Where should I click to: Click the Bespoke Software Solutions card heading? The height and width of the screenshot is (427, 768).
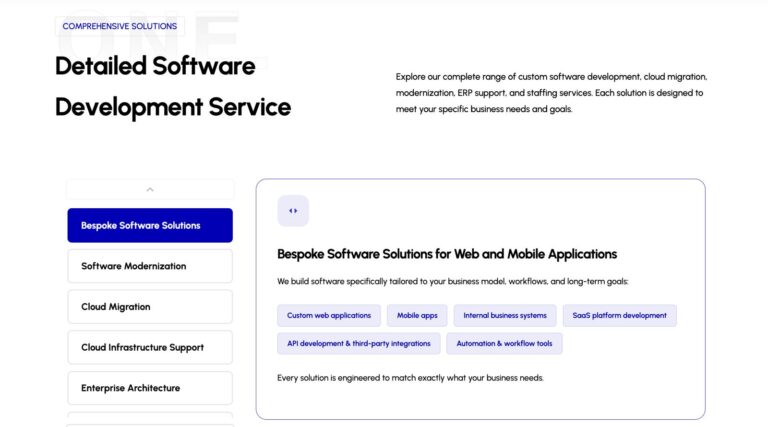[x=447, y=254]
